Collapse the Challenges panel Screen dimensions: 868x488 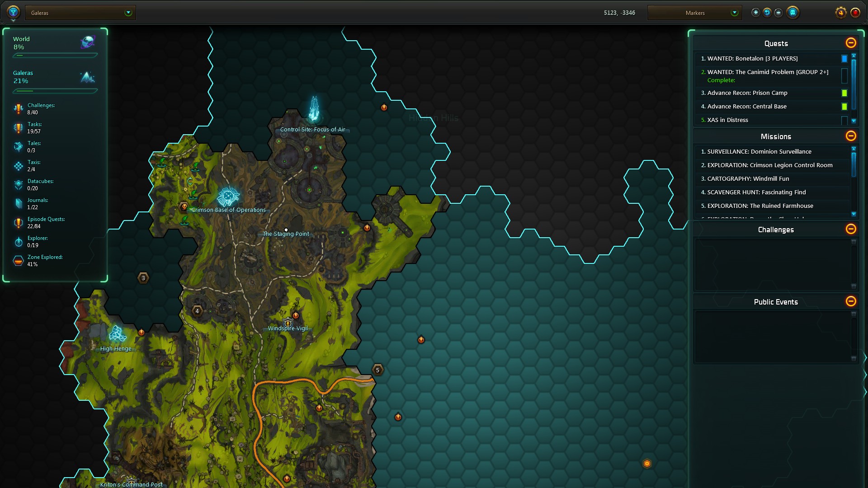[x=851, y=229]
